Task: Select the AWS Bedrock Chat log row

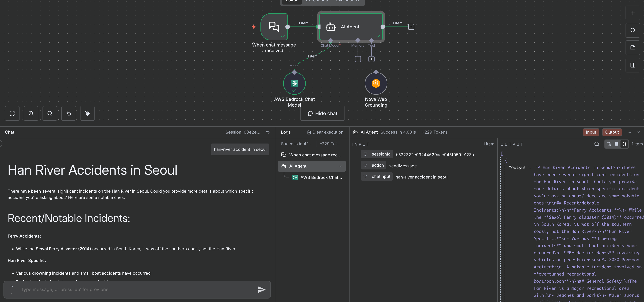Action: (317, 177)
